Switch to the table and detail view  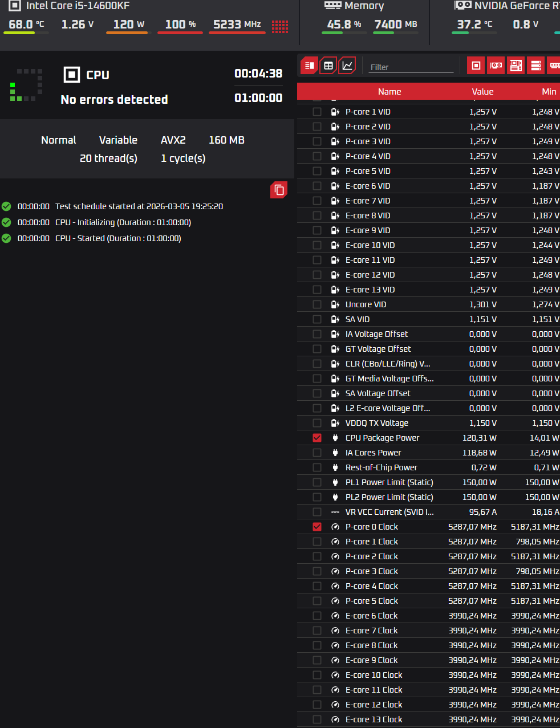point(309,66)
